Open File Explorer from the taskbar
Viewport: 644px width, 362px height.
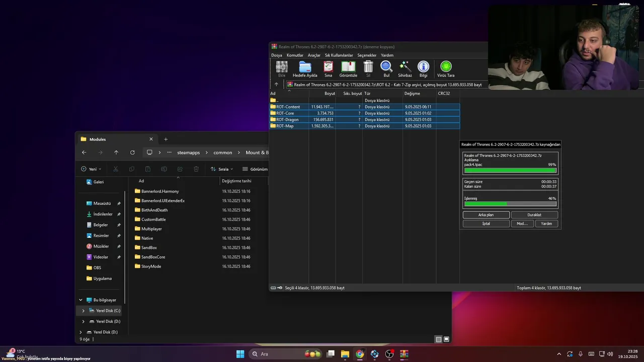click(345, 354)
